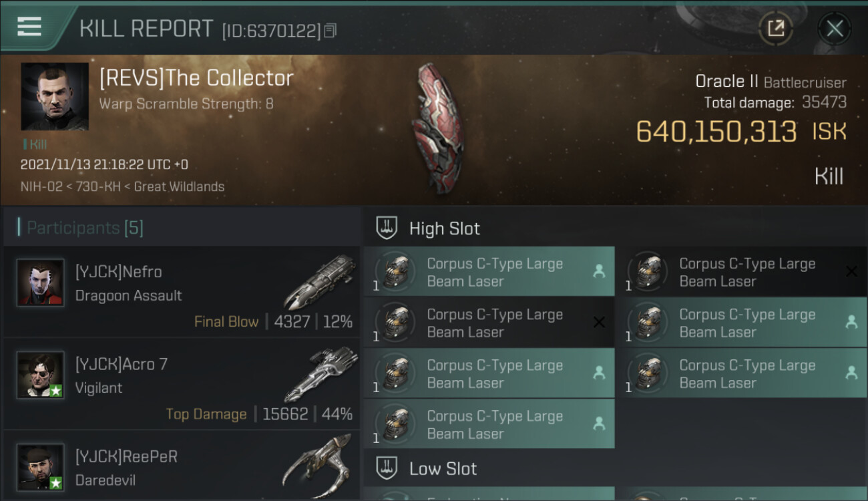
Task: Select the first dropped Corpus C-Type Beam Laser
Action: 489,271
